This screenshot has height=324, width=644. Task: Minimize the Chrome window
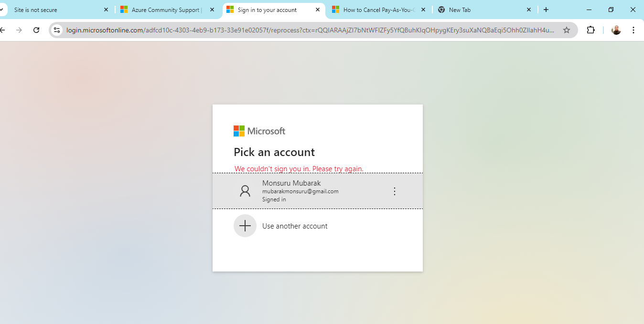589,10
